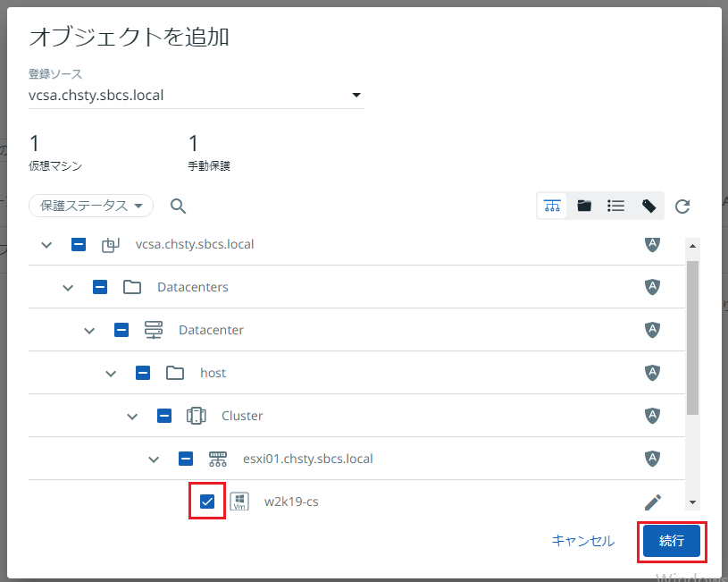Screen dimensions: 728x582
Task: Collapse the esxi01.chsty.sbcs.local node
Action: coord(154,460)
